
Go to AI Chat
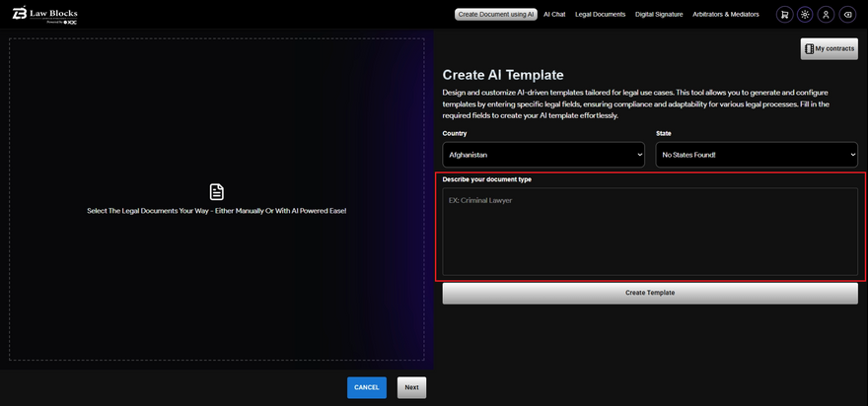tap(554, 15)
